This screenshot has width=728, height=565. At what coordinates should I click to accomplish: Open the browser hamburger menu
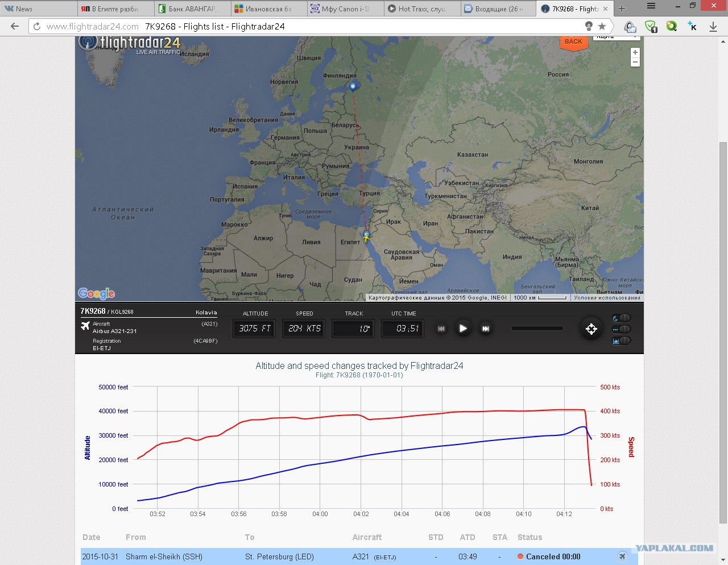(x=651, y=6)
